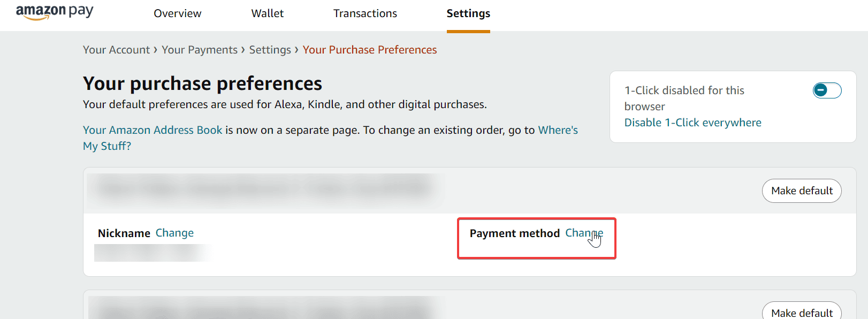
Task: Open the Wallet tab
Action: coord(267,13)
